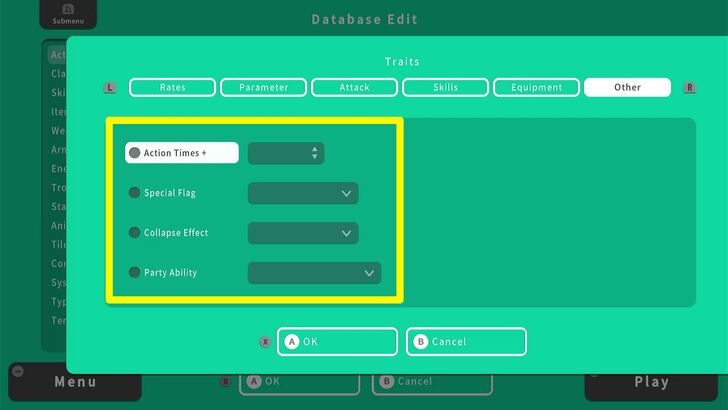Switch to the Skills tab
The image size is (728, 410).
click(x=445, y=87)
